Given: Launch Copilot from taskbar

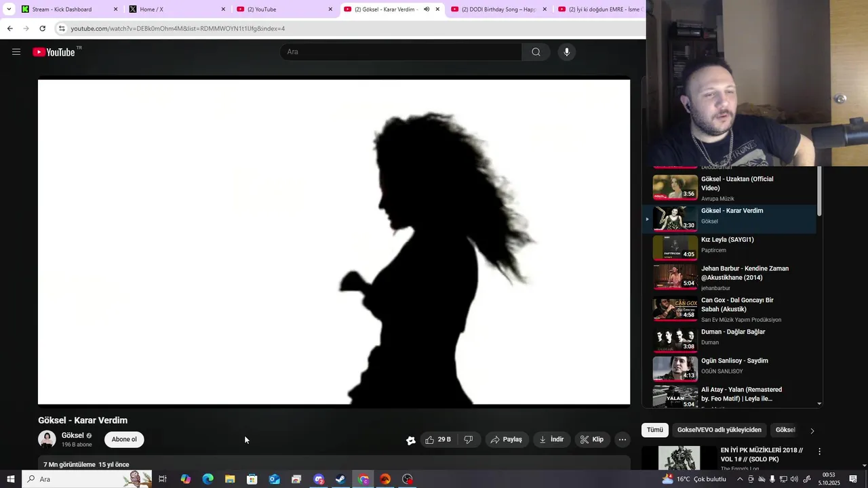Looking at the screenshot, I should [x=185, y=479].
